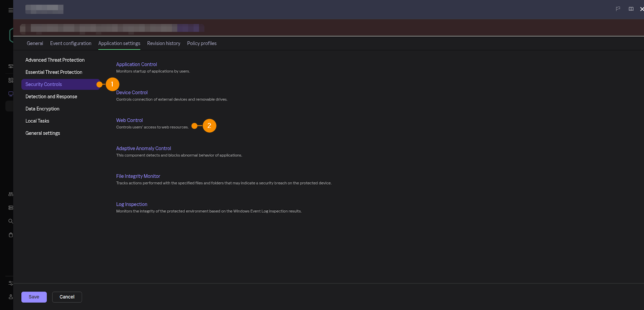The image size is (644, 310).
Task: Open the shopping bag icon in sidebar
Action: point(11,235)
